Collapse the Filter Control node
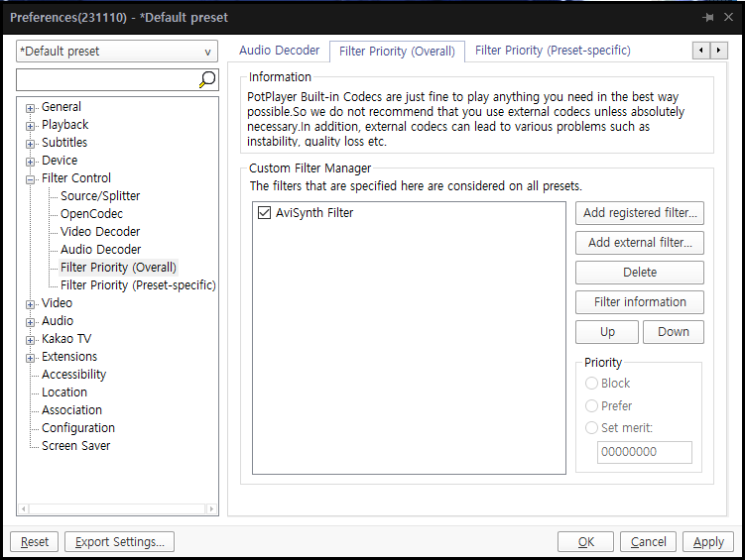Viewport: 745px width, 560px height. (x=31, y=179)
